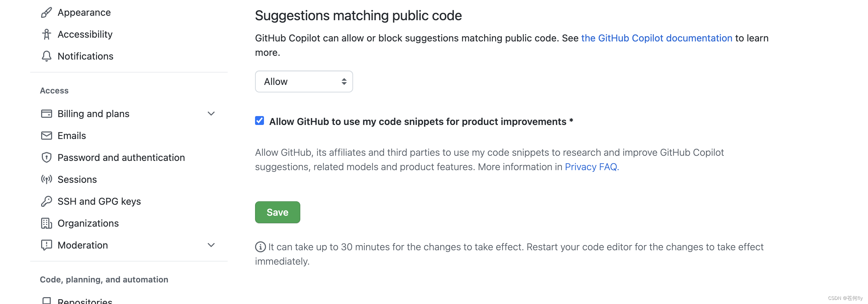Click the Accessibility person icon
This screenshot has width=868, height=304.
tap(46, 34)
